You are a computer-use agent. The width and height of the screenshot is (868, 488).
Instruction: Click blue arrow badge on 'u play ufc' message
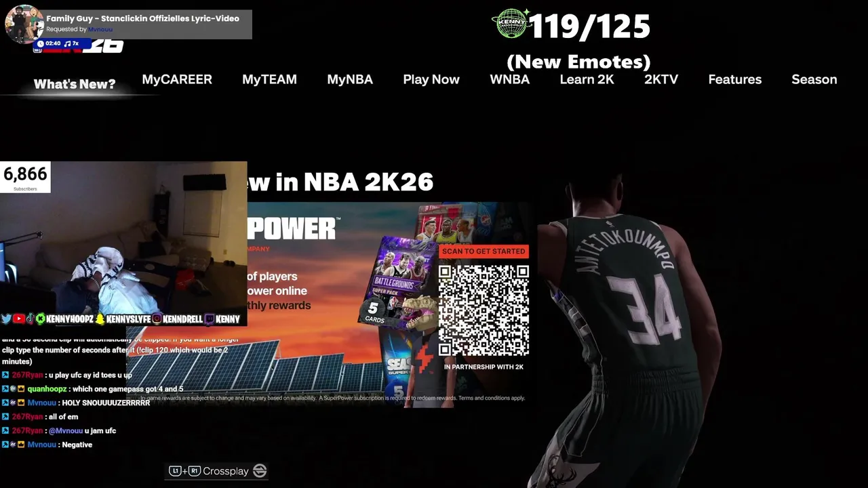point(5,375)
